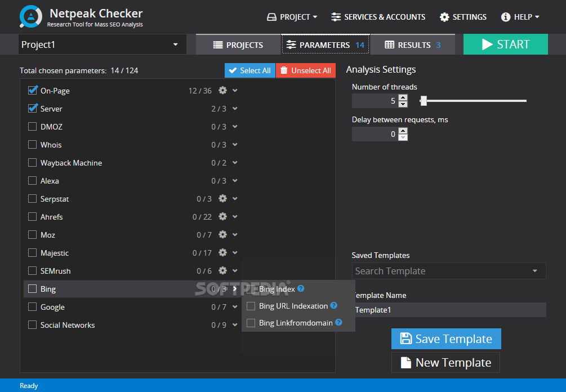Open Moz settings gear icon
566x392 pixels.
(222, 235)
